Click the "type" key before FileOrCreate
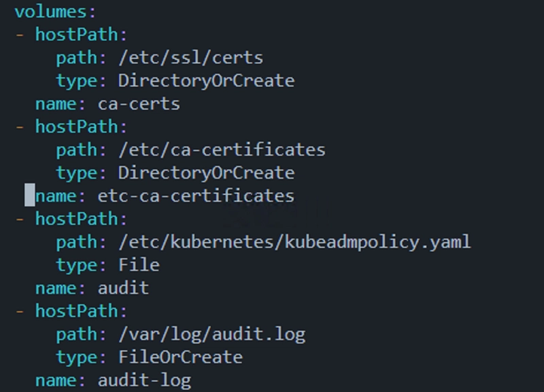The image size is (544, 392). click(76, 357)
